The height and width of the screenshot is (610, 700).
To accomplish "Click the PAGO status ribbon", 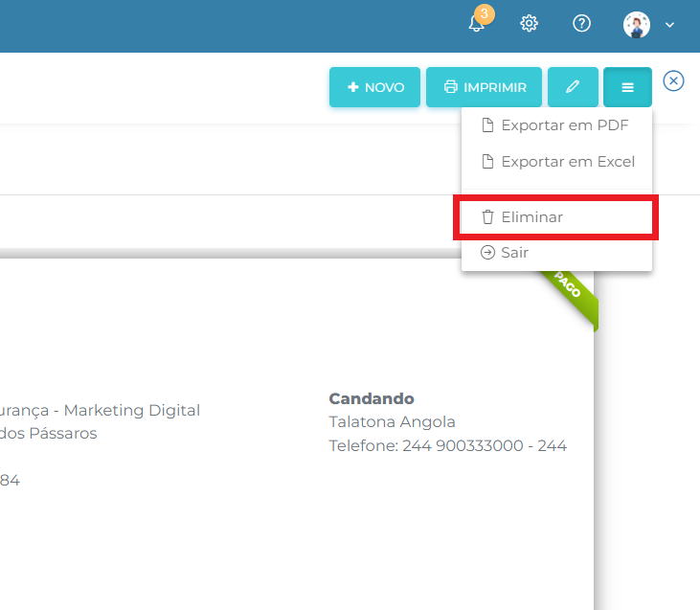I will 569,298.
